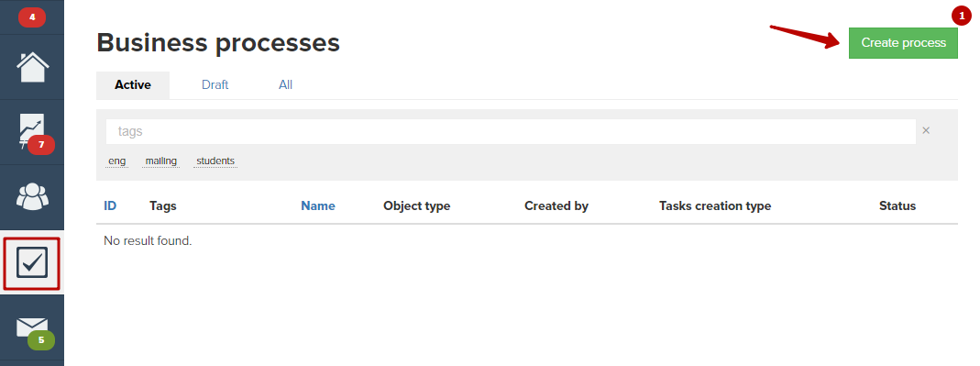
Task: Clear the tags filter with the x icon
Action: 926,130
